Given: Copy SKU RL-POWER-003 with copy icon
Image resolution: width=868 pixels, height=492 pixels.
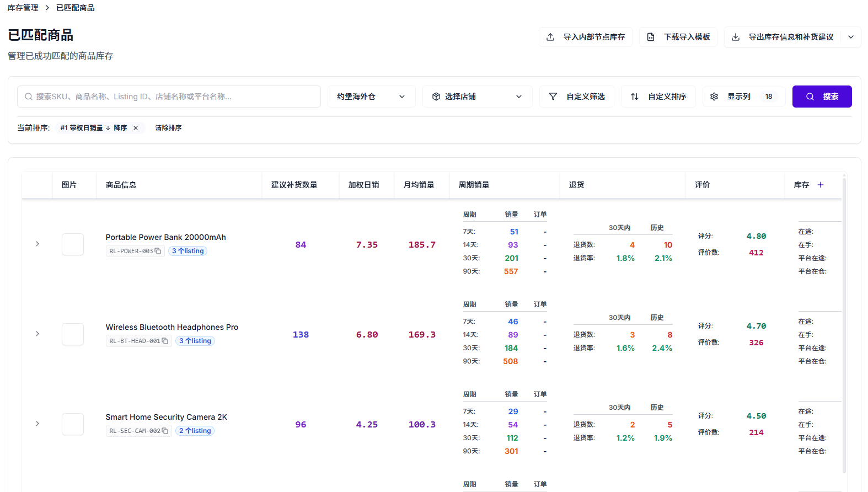Looking at the screenshot, I should [x=158, y=252].
